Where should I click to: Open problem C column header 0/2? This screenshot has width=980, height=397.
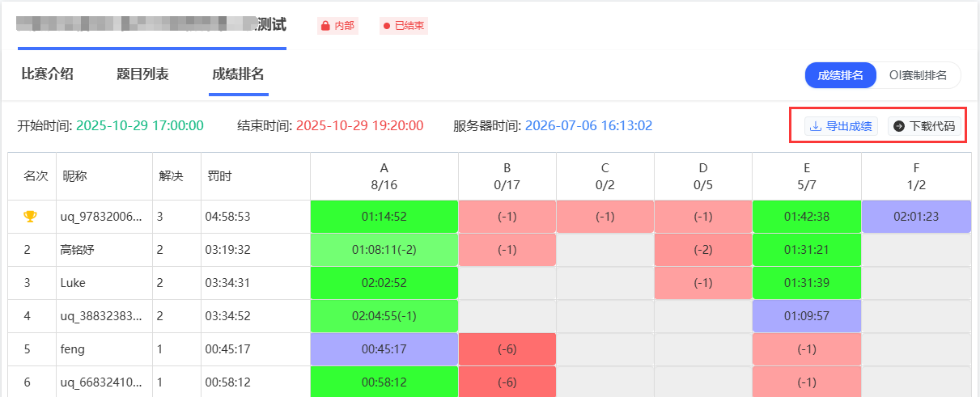pos(605,176)
